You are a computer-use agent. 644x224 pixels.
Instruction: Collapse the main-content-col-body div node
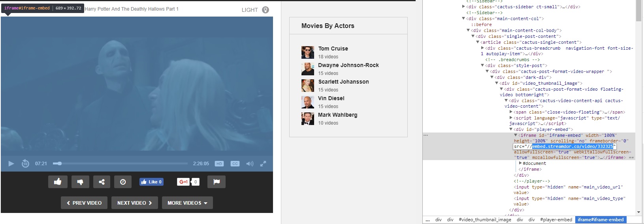pyautogui.click(x=468, y=30)
